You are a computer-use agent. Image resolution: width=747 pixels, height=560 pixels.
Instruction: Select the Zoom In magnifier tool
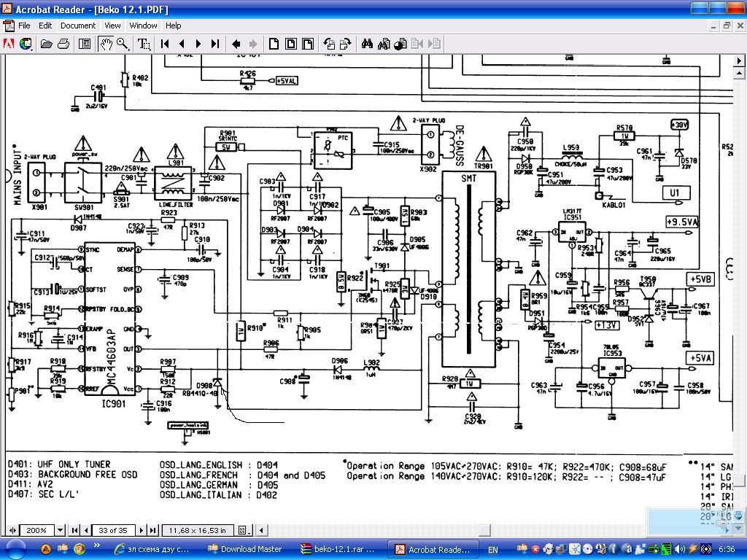[x=123, y=44]
